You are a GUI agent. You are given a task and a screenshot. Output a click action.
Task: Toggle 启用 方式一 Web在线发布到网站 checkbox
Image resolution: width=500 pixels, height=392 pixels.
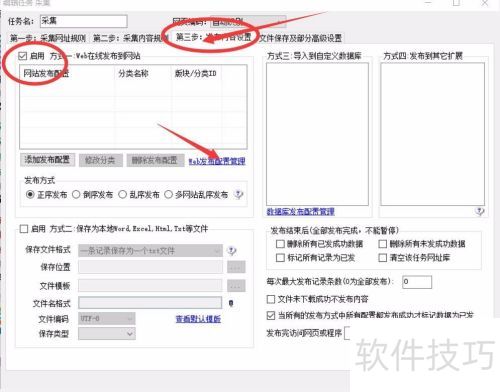23,56
